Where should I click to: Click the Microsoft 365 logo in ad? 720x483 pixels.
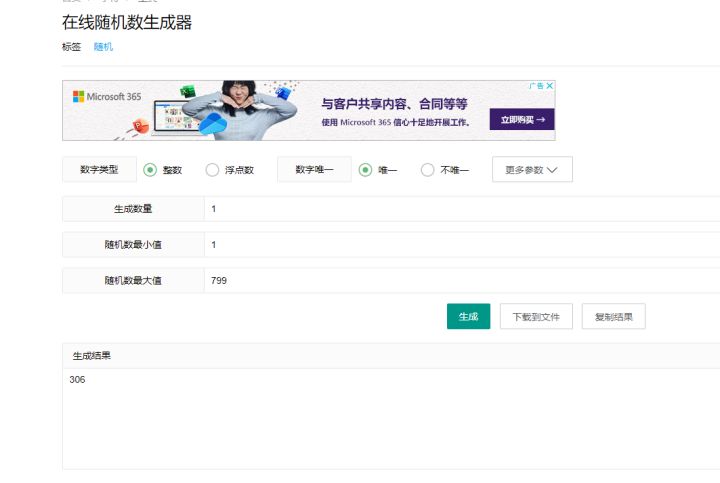107,96
